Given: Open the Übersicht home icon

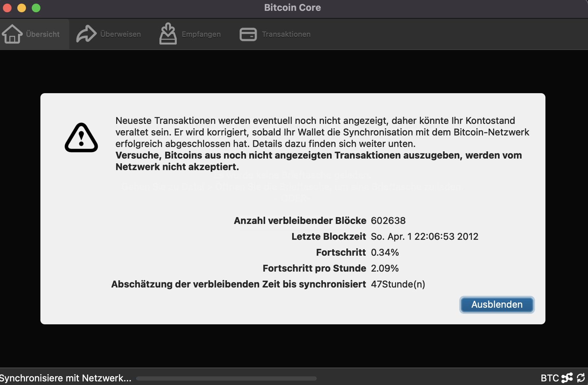Looking at the screenshot, I should [12, 34].
